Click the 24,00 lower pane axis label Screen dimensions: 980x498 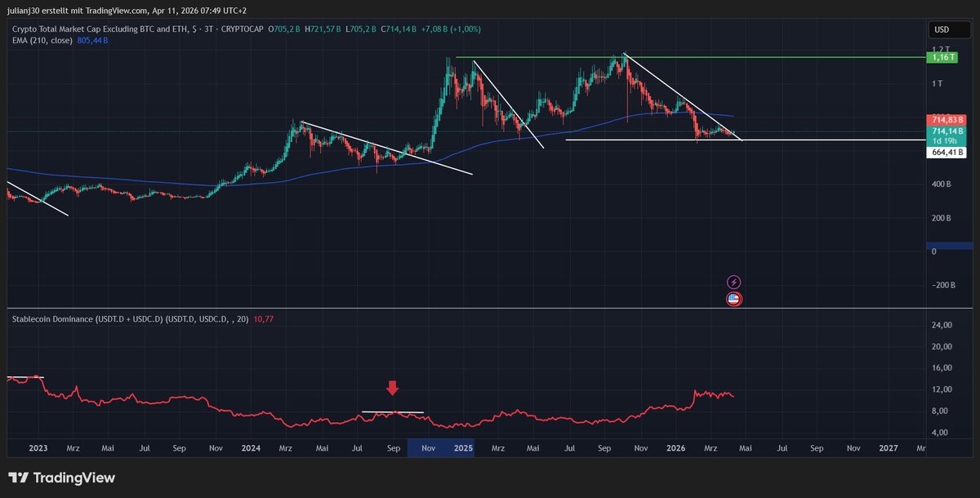tap(942, 325)
